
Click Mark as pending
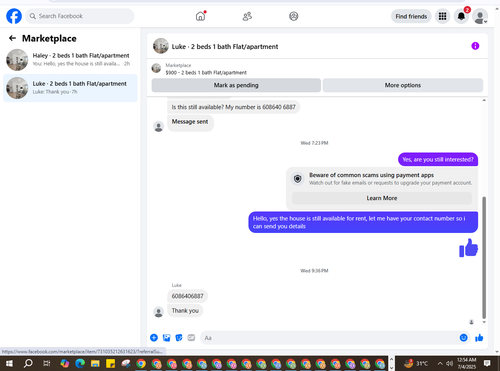236,85
